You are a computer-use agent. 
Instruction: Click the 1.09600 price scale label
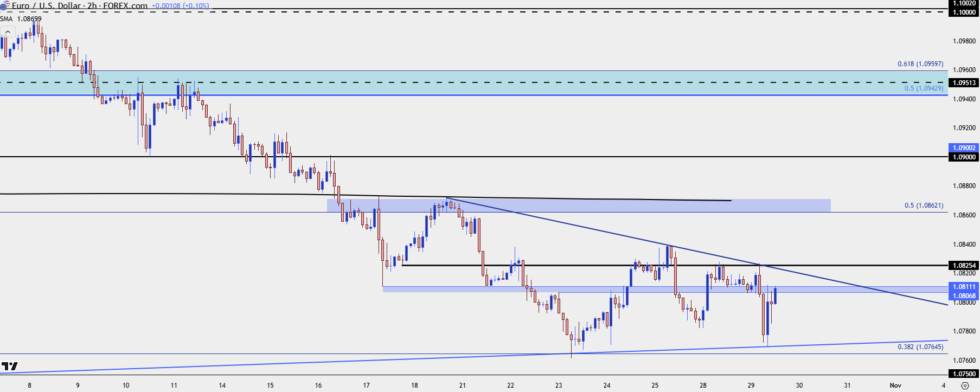click(x=964, y=70)
